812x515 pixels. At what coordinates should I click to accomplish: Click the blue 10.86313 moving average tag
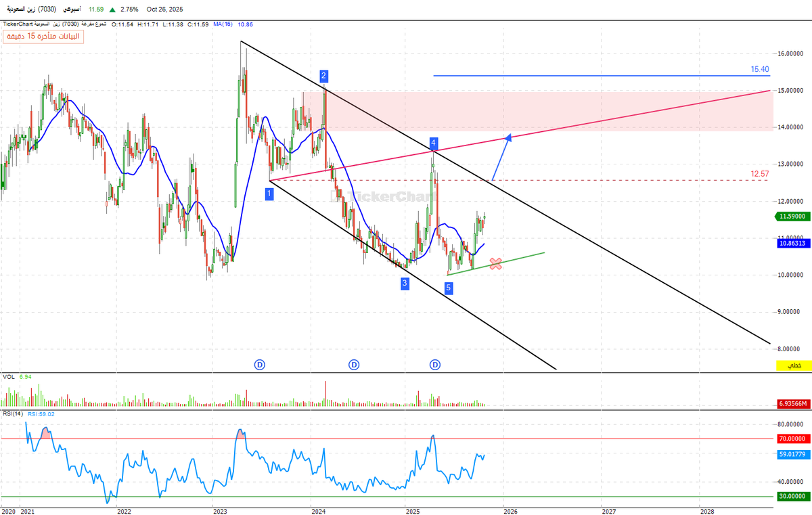pyautogui.click(x=792, y=242)
